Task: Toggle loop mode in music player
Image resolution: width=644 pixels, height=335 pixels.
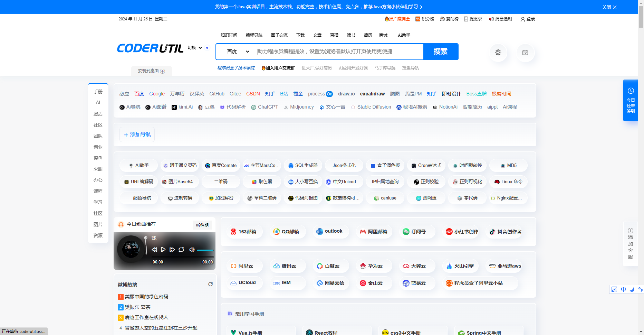Action: pos(181,250)
